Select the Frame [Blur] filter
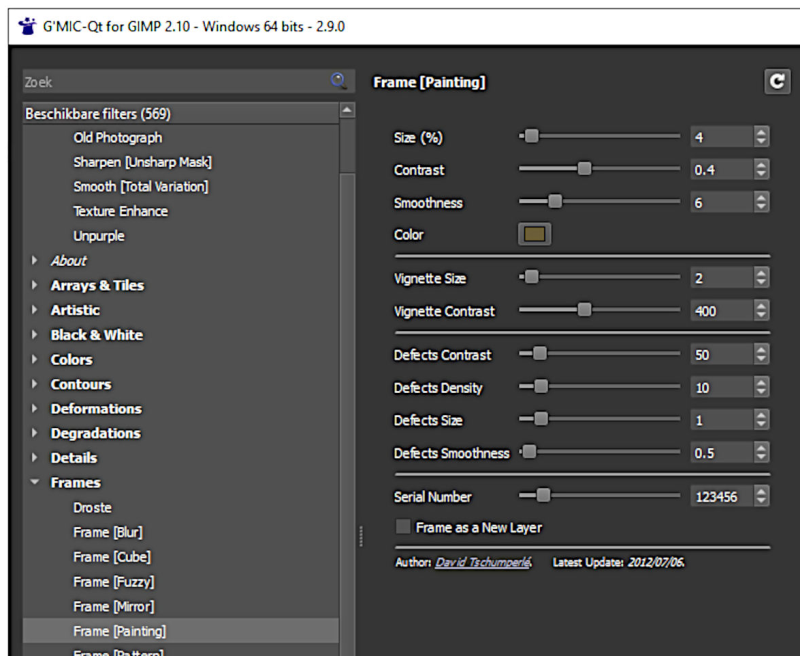Viewport: 800px width, 656px height. coord(108,532)
